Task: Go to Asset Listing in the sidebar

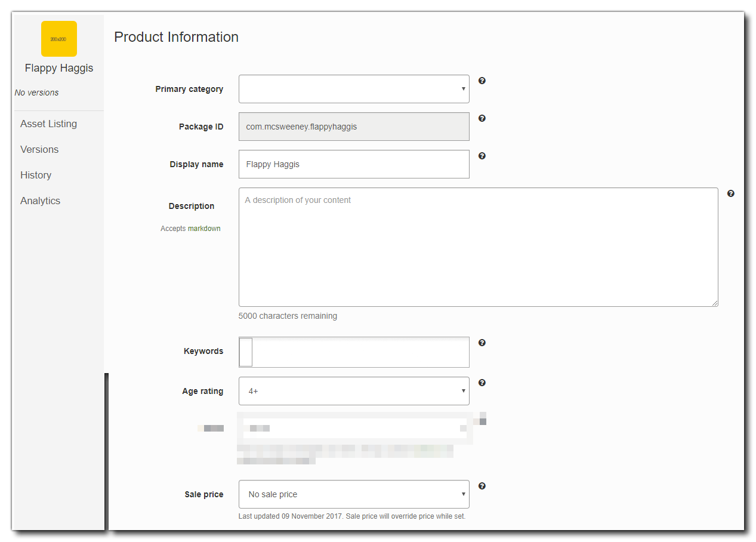Action: pos(48,124)
